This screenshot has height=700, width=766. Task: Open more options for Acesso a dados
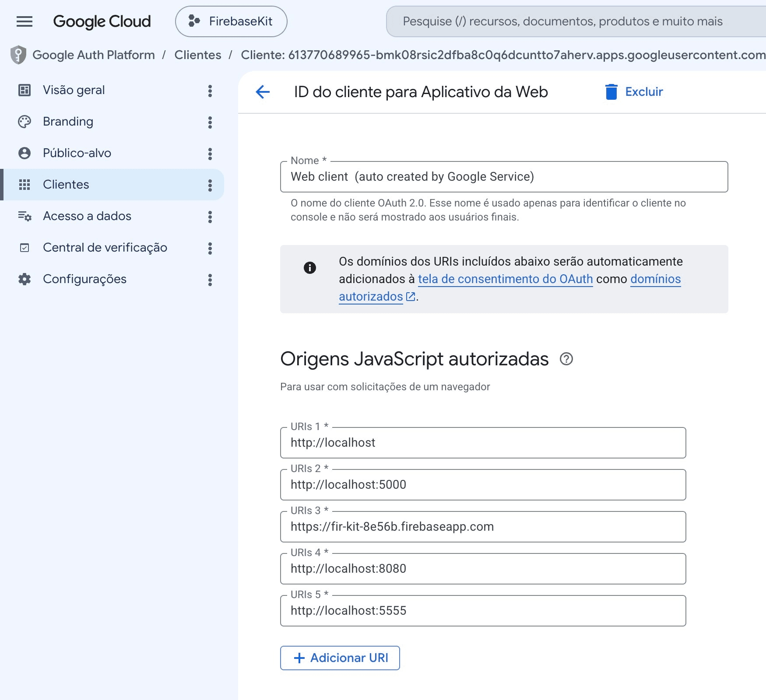(210, 217)
